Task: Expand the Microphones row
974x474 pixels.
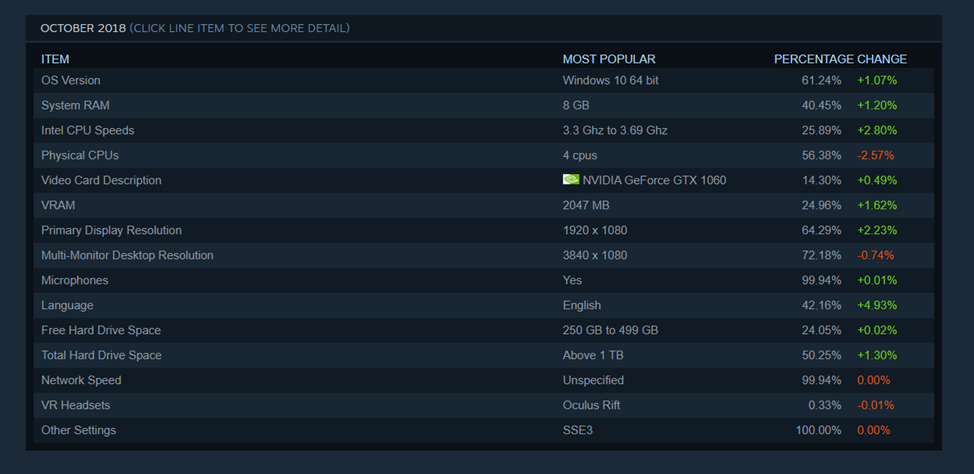Action: 75,280
